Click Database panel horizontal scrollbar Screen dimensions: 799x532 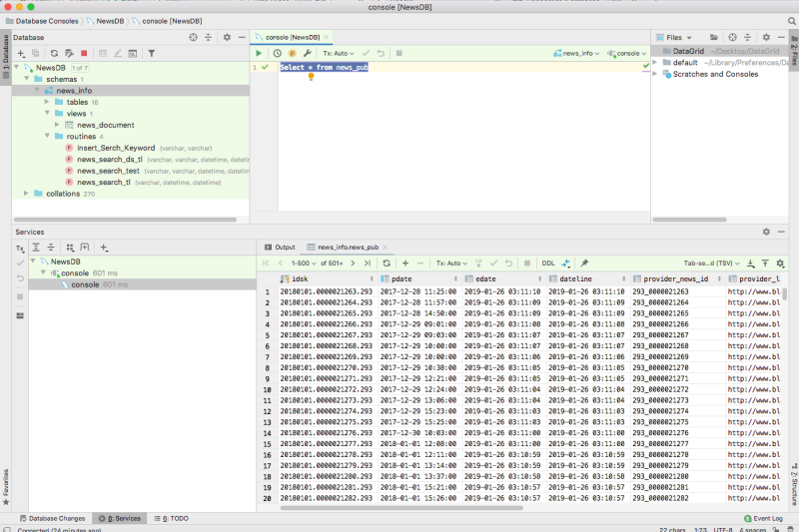click(x=125, y=220)
